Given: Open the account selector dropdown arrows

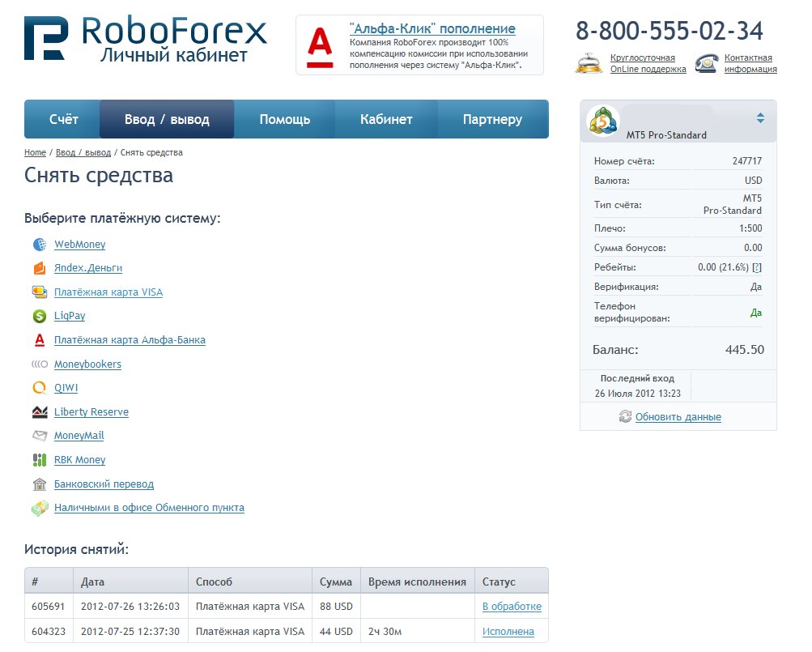Looking at the screenshot, I should 760,118.
